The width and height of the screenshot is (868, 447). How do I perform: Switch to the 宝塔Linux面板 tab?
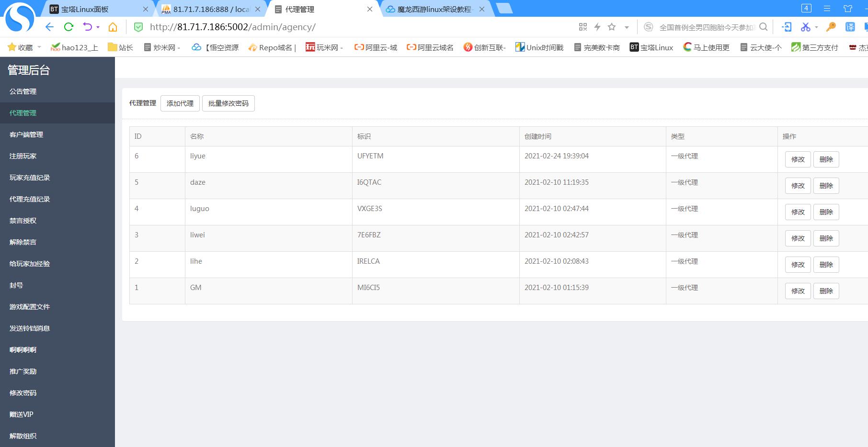click(85, 9)
